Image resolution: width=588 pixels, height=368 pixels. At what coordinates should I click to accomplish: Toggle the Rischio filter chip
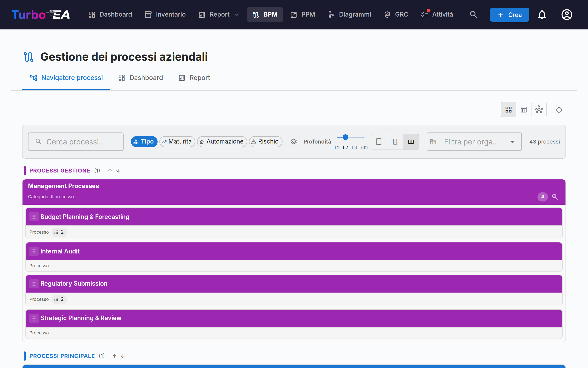266,142
